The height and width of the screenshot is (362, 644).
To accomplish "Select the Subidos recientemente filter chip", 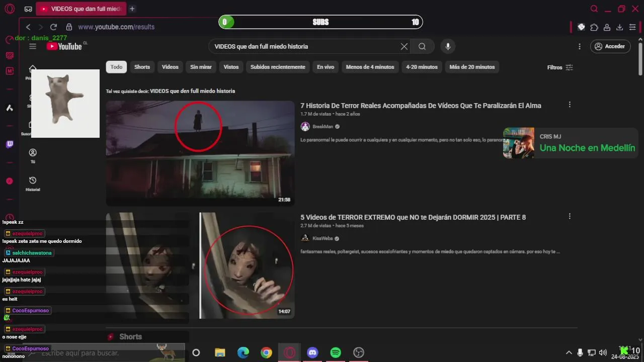I will coord(278,67).
